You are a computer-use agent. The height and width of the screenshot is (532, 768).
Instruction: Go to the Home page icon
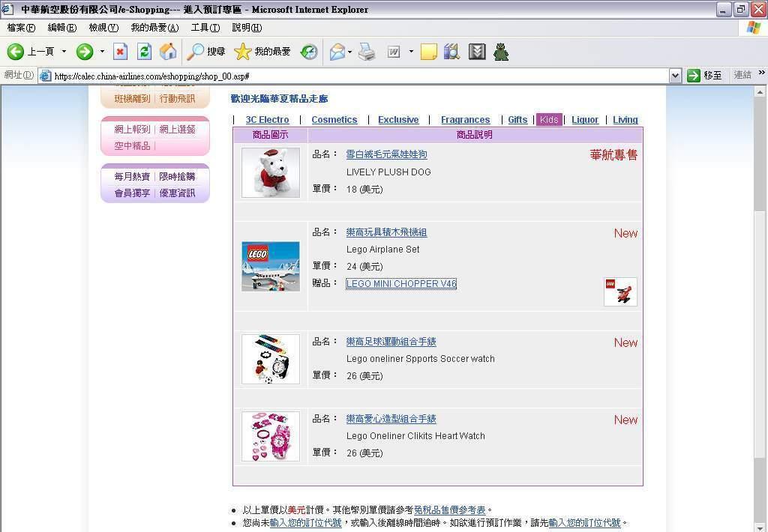click(168, 52)
